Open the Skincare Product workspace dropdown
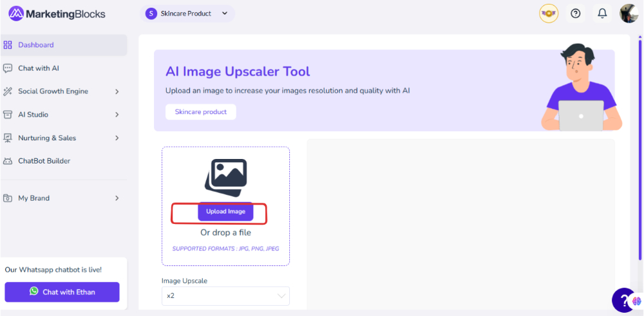644x316 pixels. point(225,14)
